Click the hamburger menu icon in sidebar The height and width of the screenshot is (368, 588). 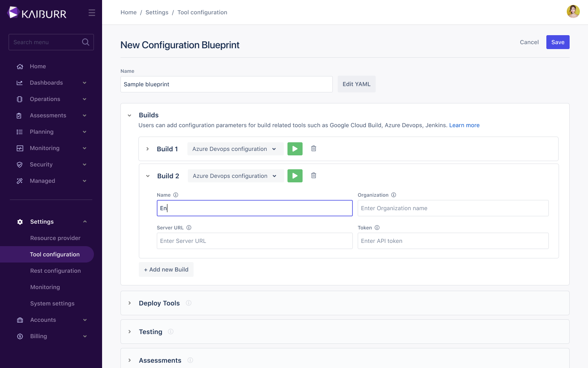[92, 13]
